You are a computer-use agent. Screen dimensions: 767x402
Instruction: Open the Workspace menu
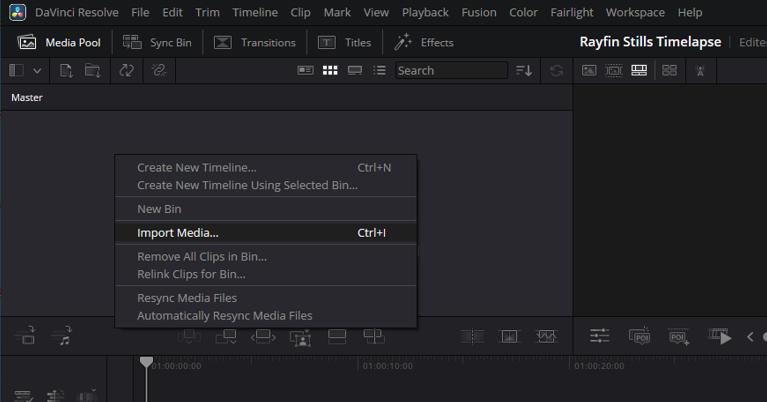[634, 13]
